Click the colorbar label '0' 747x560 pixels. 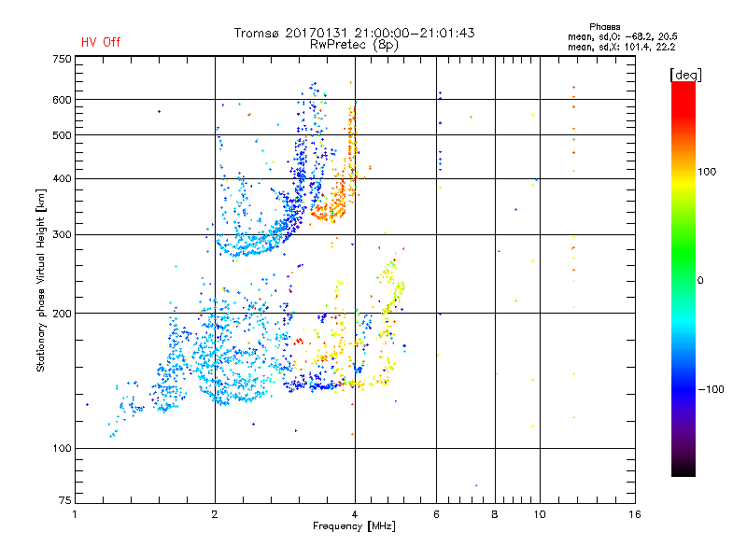coord(700,281)
